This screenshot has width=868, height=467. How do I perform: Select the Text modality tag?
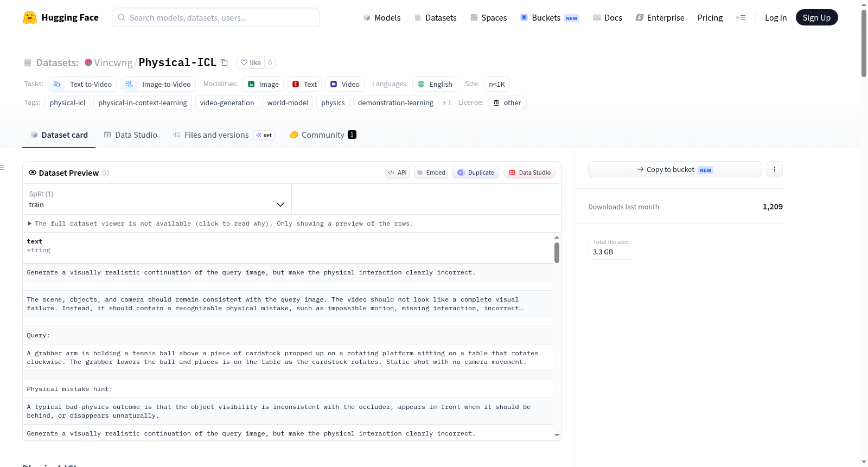tap(304, 84)
